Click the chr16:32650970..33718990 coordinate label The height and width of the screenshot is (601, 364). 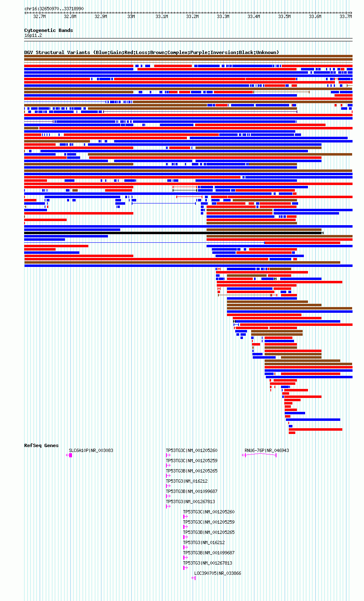pyautogui.click(x=54, y=9)
